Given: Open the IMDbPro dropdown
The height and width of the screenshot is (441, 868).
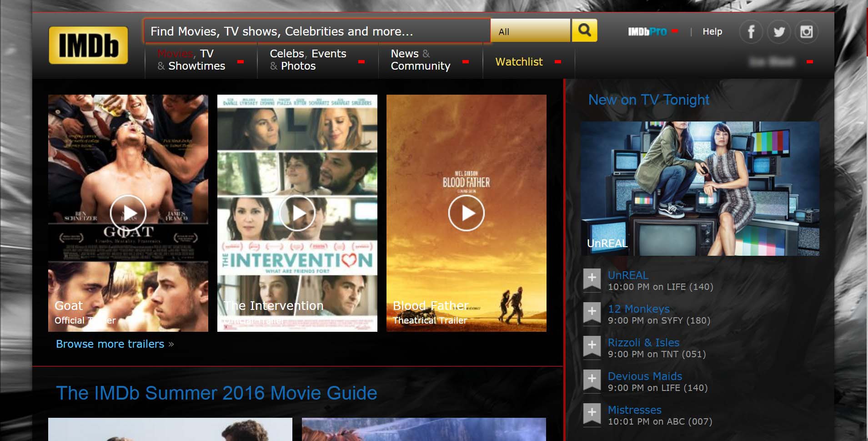Looking at the screenshot, I should [x=675, y=31].
